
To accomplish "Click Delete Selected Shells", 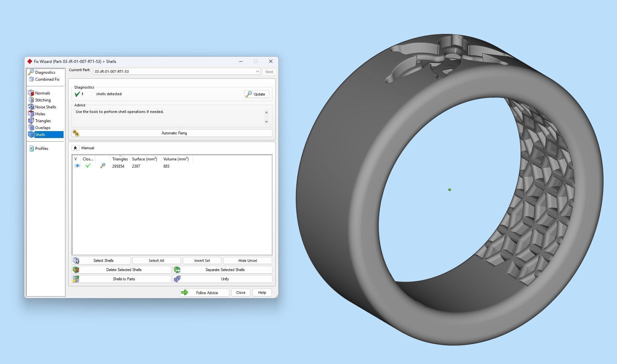I will pos(122,270).
